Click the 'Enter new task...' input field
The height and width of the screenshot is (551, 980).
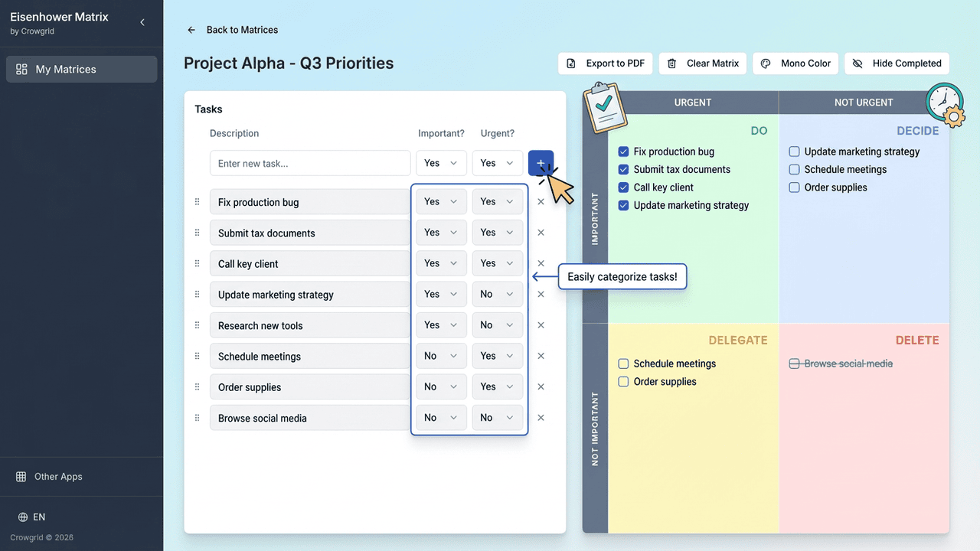point(310,163)
